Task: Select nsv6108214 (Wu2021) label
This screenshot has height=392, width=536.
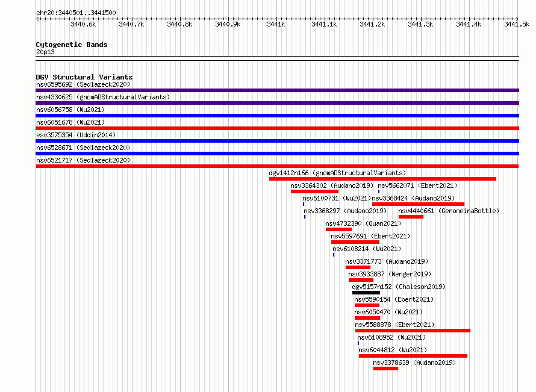Action: tap(367, 249)
